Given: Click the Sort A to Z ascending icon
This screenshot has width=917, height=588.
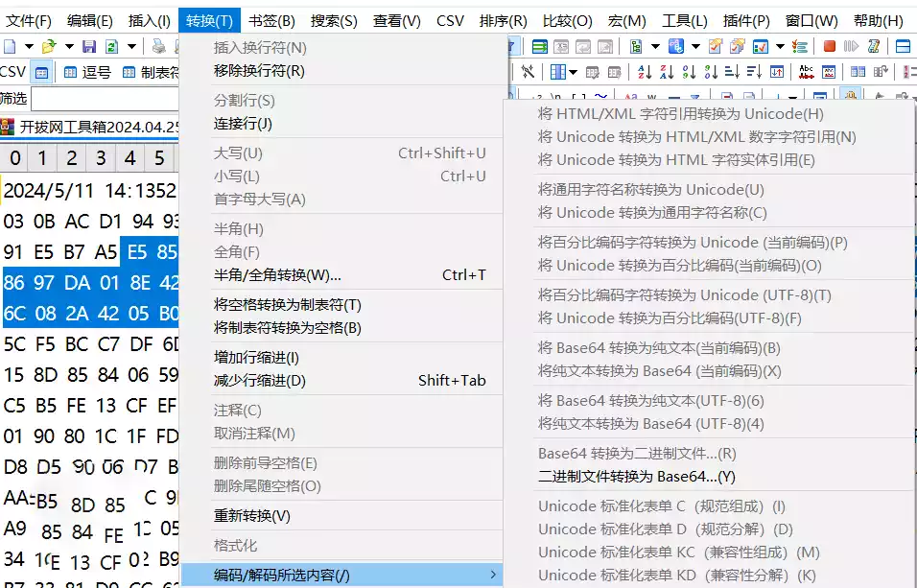Looking at the screenshot, I should (645, 72).
